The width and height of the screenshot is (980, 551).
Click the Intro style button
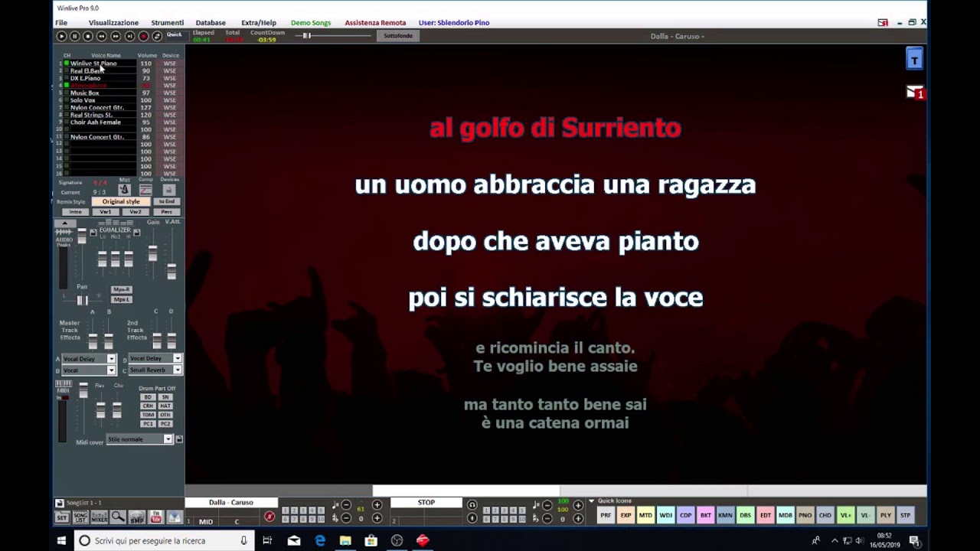coord(75,212)
